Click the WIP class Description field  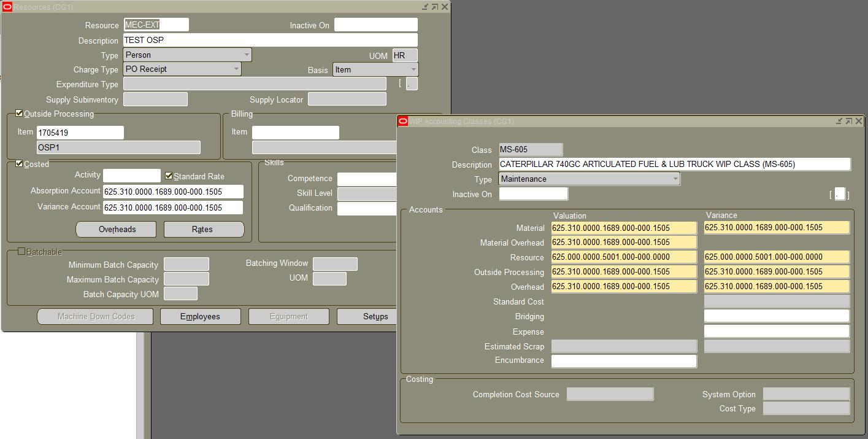pos(675,164)
